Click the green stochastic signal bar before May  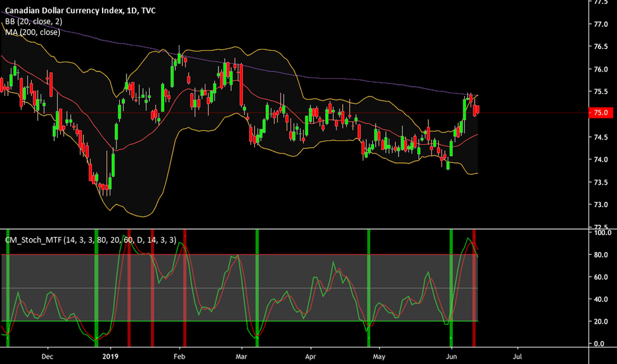click(369, 288)
